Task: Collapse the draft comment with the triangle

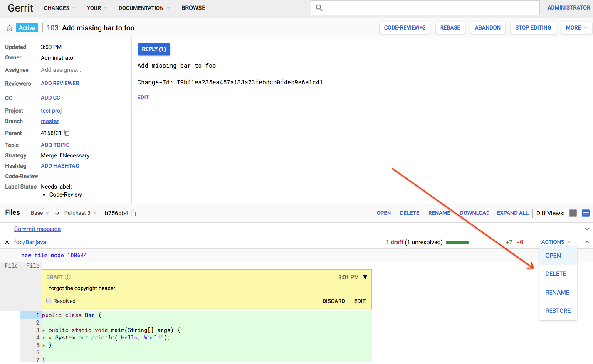Action: pyautogui.click(x=365, y=277)
